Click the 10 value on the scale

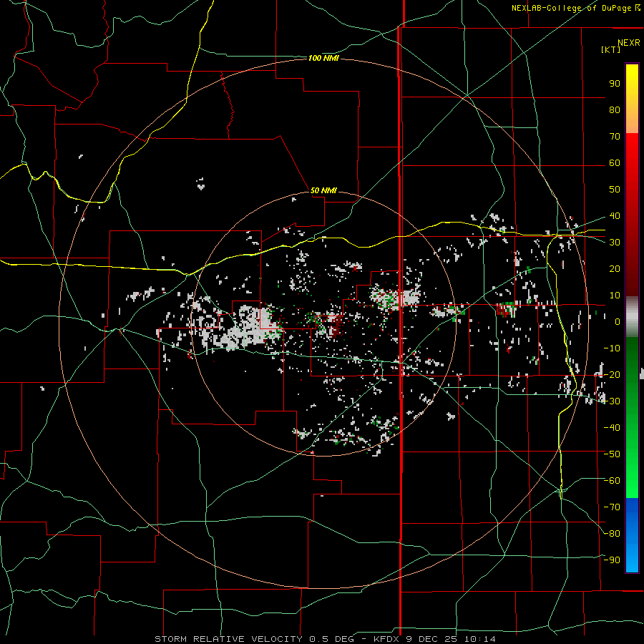pos(615,296)
